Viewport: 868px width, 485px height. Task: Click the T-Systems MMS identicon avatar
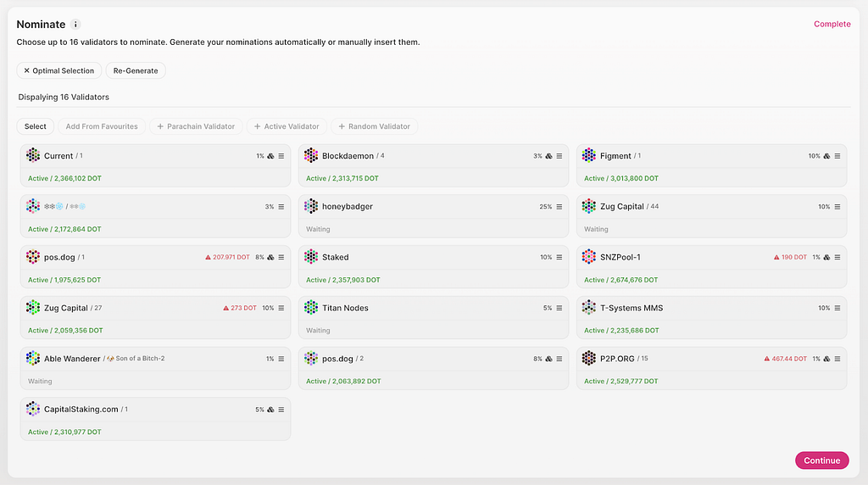589,307
